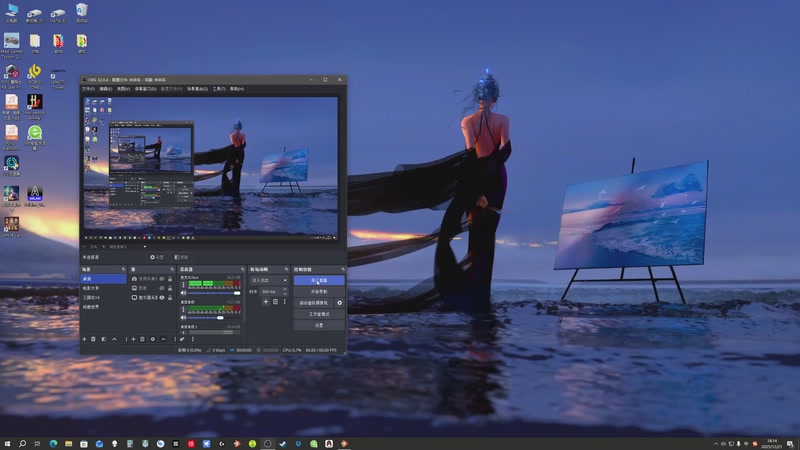Open audio mixer toolbar three-dot menu
Screen dimensions: 800x450
point(192,339)
